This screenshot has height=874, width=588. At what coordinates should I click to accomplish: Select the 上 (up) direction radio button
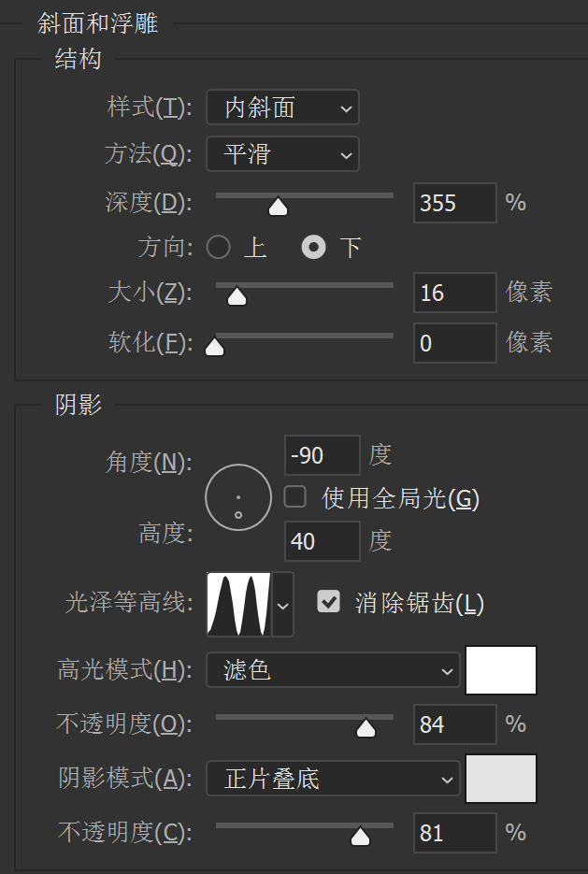click(x=218, y=248)
